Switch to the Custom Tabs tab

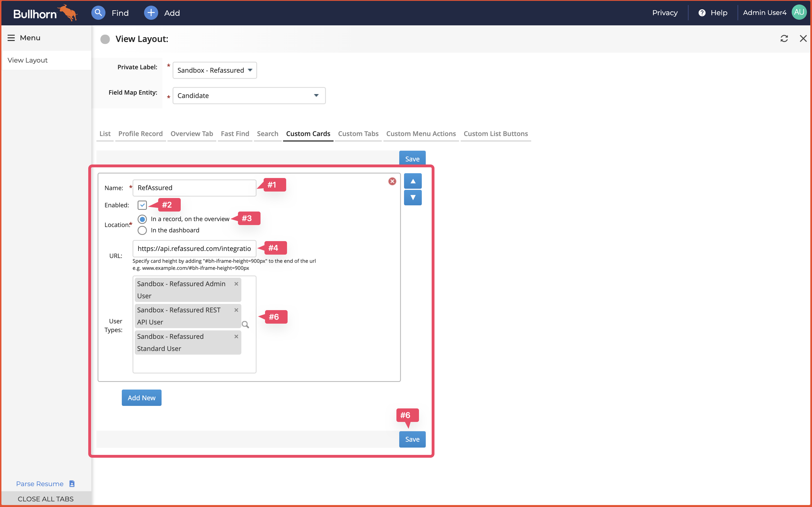coord(358,134)
